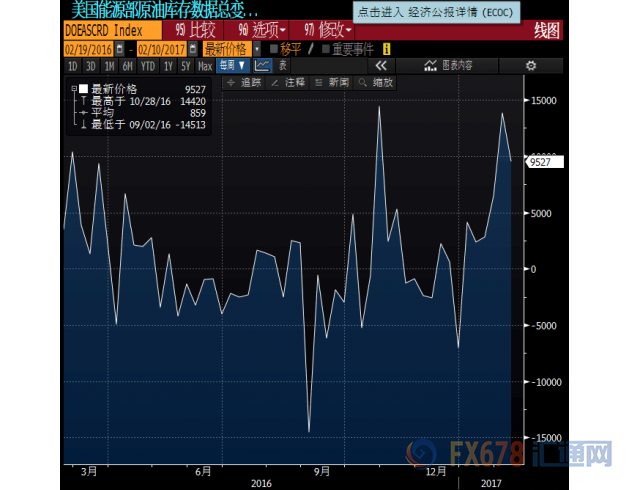Expand the 每周 frequency dropdown
This screenshot has width=630, height=490.
(232, 66)
